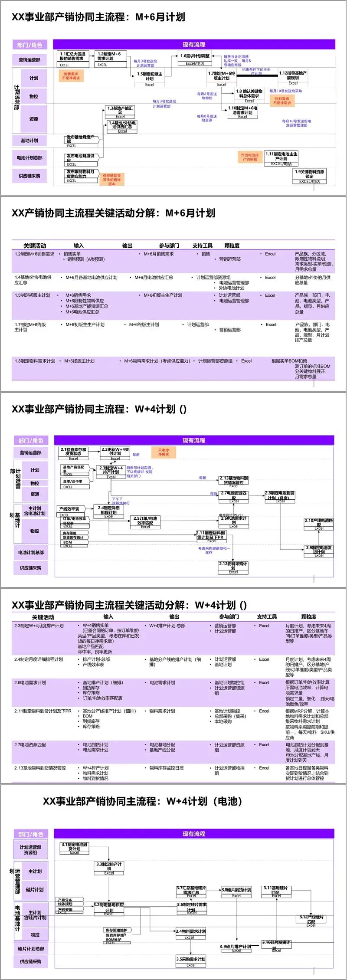This screenshot has width=347, height=980.
Task: Click cell 'M+6物料需求计划（考虑供应能力）'
Action: 157,361
